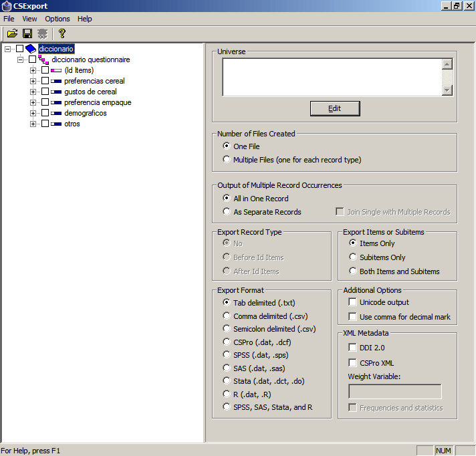Select Comma delimited (.csv) export format

(x=227, y=316)
